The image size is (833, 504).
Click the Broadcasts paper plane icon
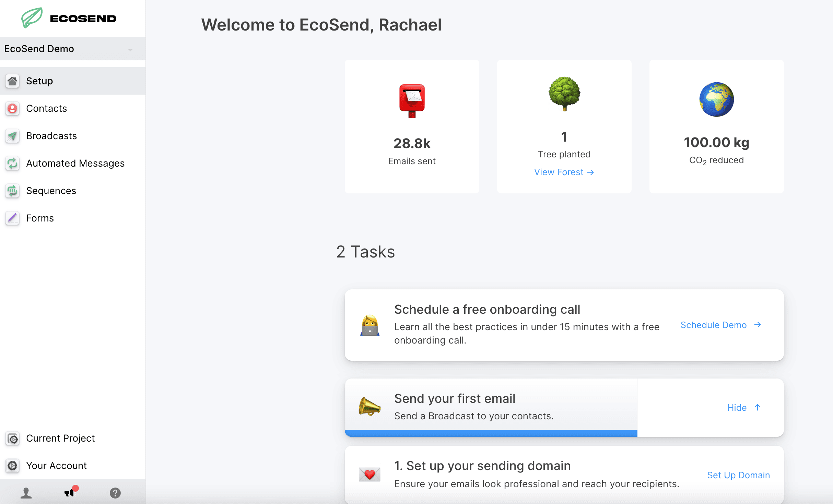tap(12, 136)
